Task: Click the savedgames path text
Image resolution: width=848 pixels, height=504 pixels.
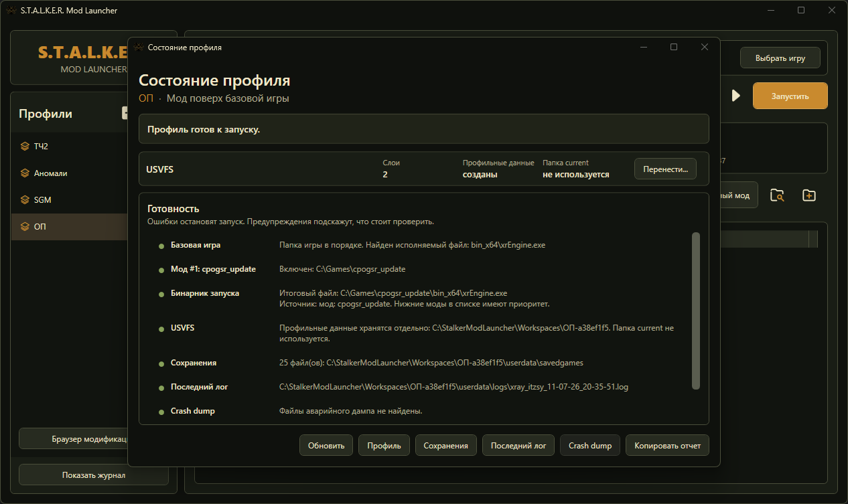Action: [455, 363]
